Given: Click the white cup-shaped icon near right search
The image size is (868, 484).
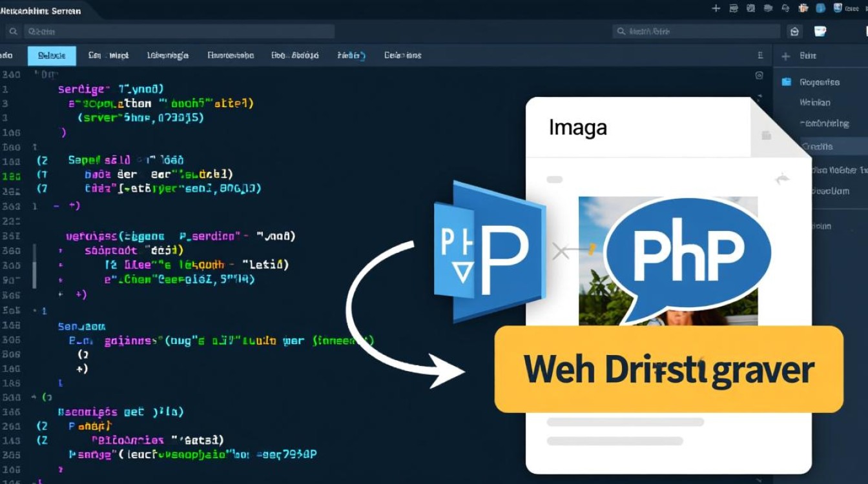Looking at the screenshot, I should coord(820,32).
